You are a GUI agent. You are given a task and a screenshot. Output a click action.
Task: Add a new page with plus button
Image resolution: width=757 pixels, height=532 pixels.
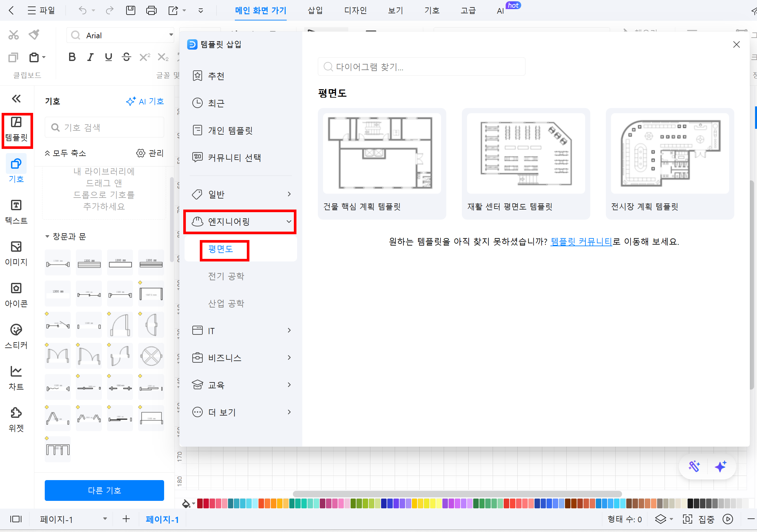coord(126,519)
